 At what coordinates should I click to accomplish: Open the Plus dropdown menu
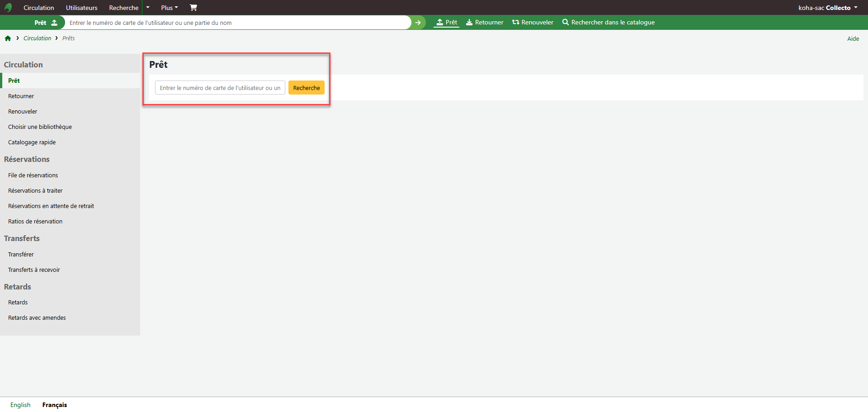[x=170, y=8]
